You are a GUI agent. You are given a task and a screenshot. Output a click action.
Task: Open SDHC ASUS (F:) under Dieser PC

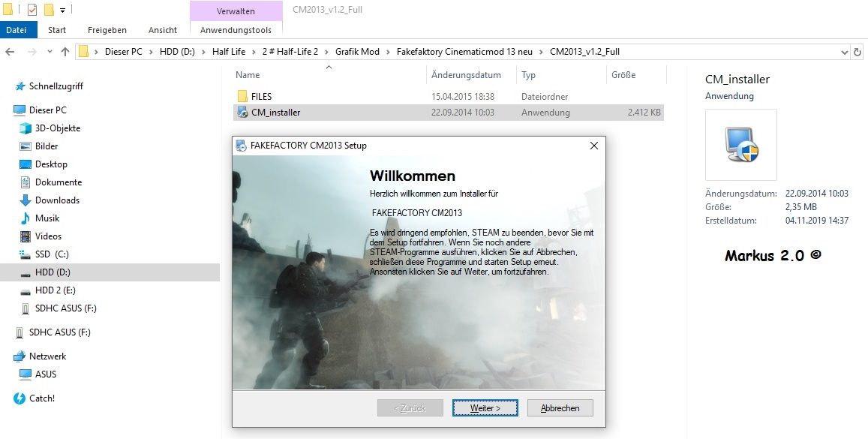coord(65,308)
